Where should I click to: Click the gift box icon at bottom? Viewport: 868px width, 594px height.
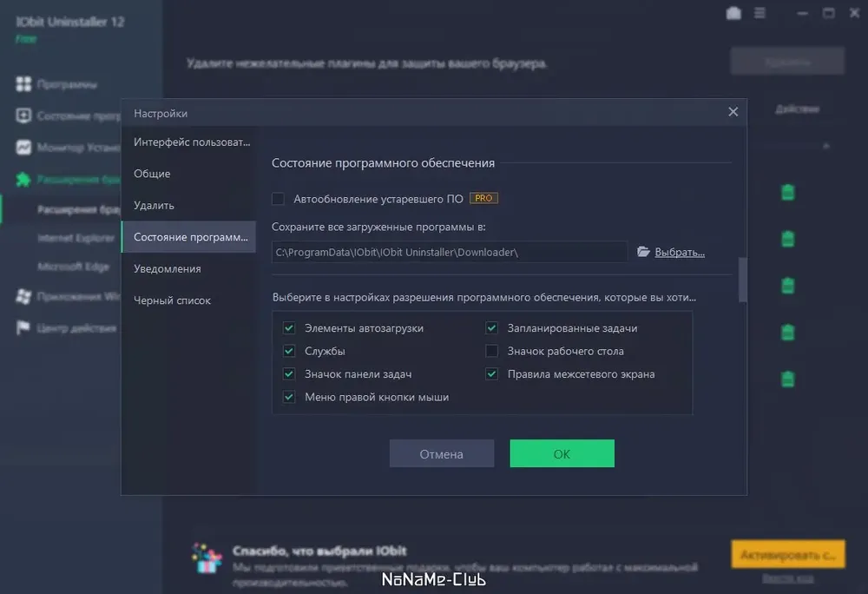(x=207, y=558)
